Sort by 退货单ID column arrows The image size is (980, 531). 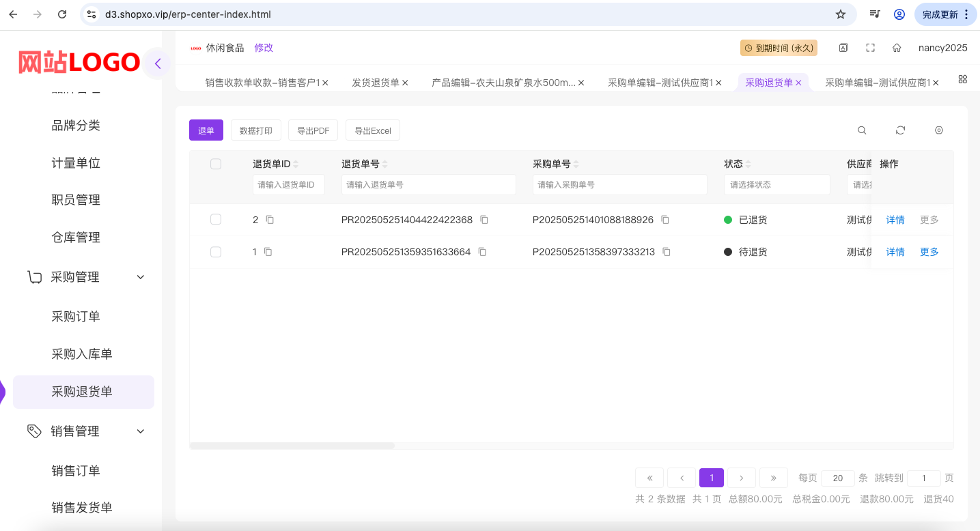click(296, 164)
